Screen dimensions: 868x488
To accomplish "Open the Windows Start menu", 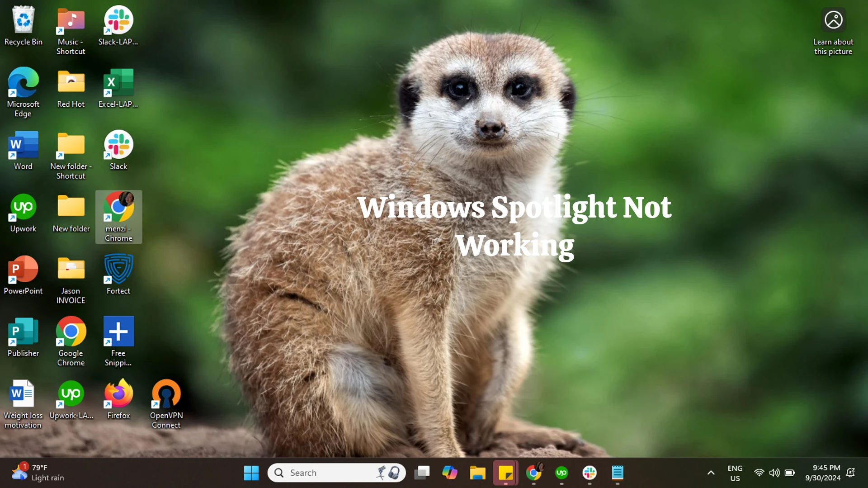I will (x=251, y=473).
